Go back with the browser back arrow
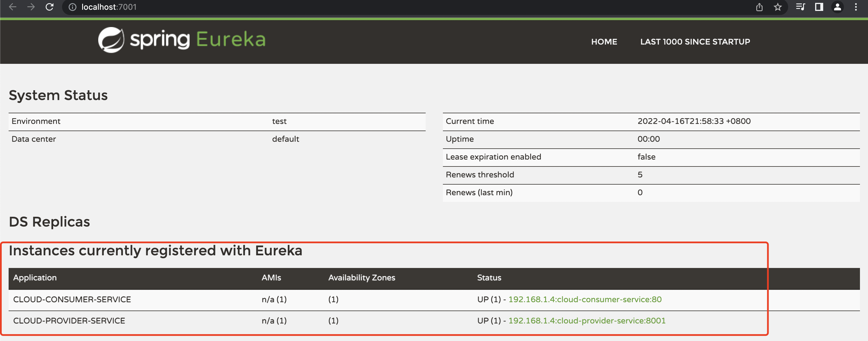 point(12,7)
